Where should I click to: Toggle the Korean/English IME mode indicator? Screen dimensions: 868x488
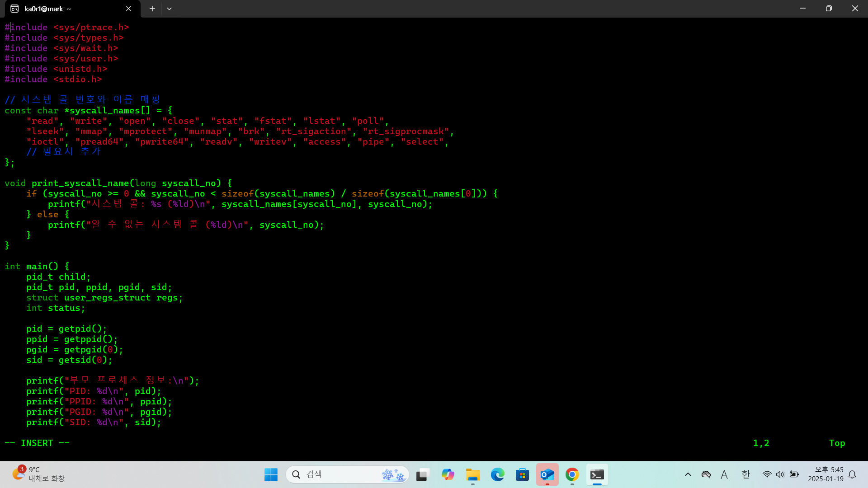pos(745,474)
